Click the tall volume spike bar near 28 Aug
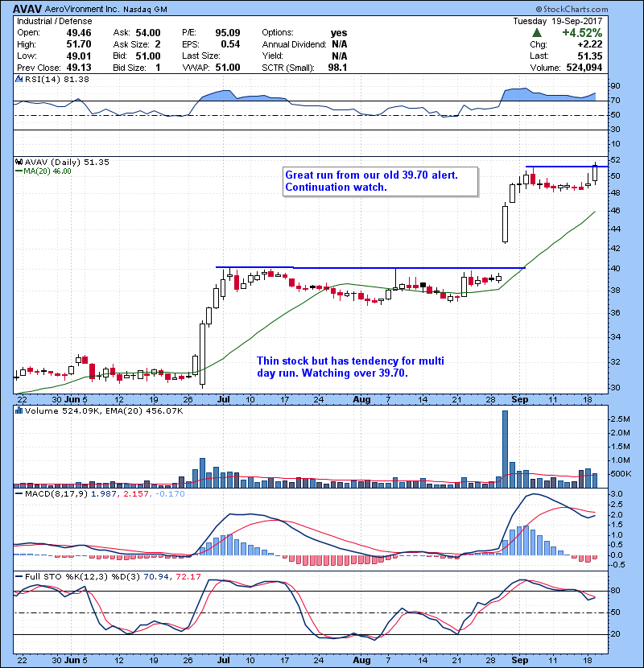The width and height of the screenshot is (644, 668). (505, 449)
